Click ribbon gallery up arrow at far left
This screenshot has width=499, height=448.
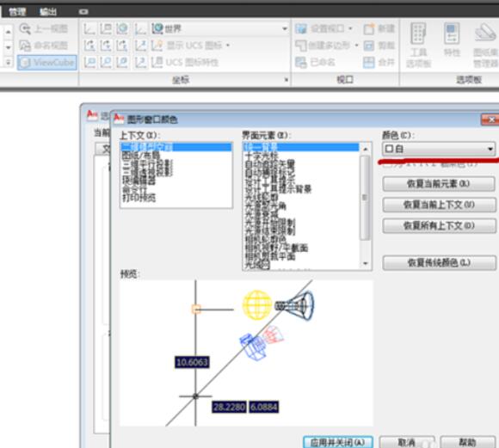coord(9,31)
